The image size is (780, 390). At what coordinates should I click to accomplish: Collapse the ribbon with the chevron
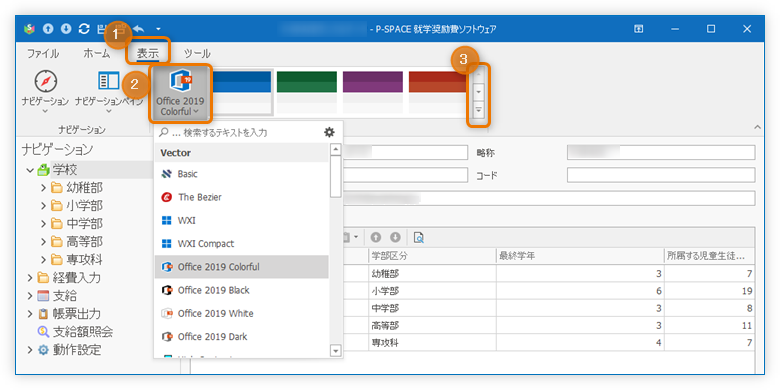coord(757,127)
